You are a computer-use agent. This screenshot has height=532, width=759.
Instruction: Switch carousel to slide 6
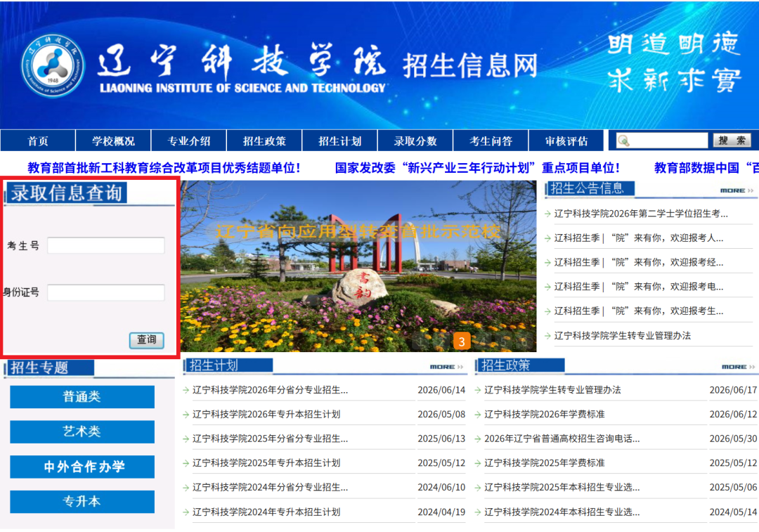[x=524, y=342]
